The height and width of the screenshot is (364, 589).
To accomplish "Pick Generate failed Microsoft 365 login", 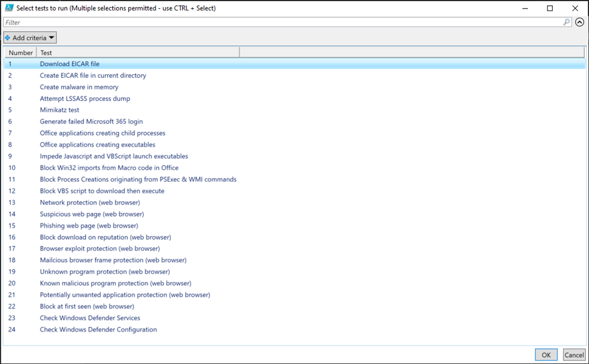I will 91,121.
